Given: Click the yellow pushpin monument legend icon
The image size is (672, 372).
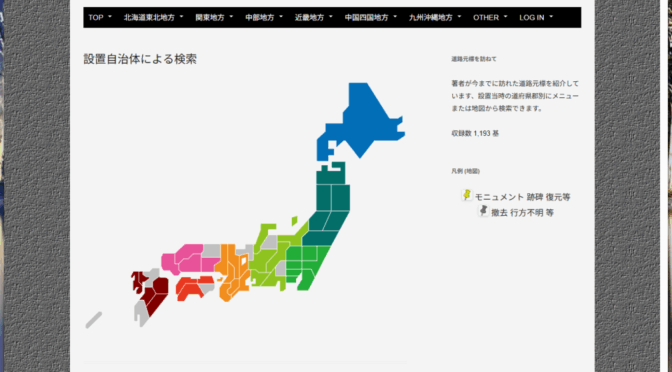Looking at the screenshot, I should tap(467, 195).
